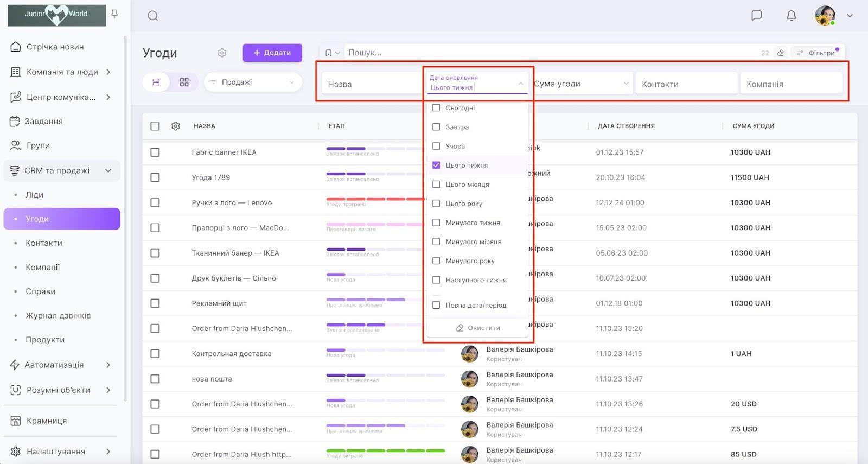Click the eraser icon in search bar
The height and width of the screenshot is (464, 868).
(780, 53)
